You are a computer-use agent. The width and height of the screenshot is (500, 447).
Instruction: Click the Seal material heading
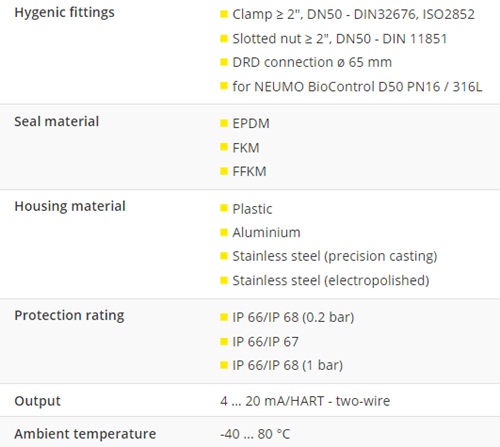(57, 121)
